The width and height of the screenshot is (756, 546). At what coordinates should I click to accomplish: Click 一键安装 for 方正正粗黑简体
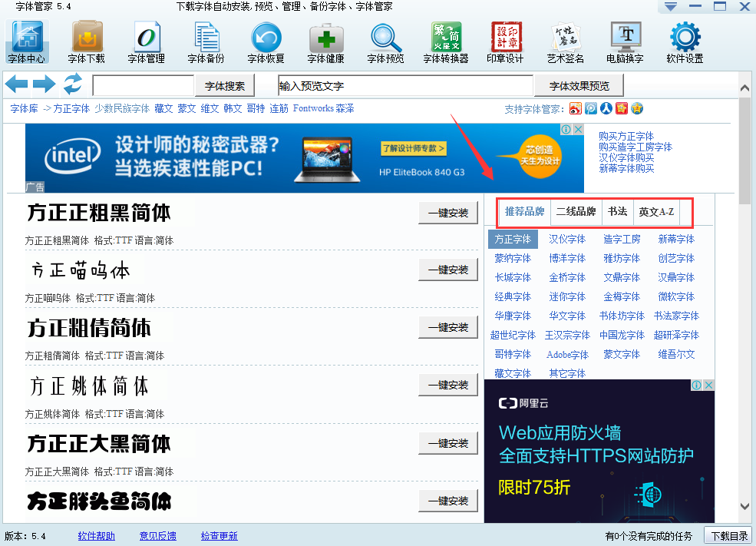coord(448,213)
